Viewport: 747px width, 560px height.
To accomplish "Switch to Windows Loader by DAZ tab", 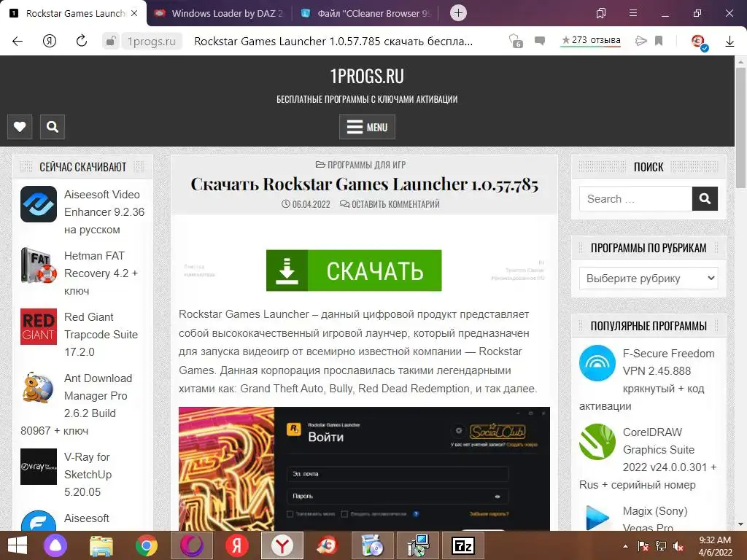I will [x=219, y=13].
